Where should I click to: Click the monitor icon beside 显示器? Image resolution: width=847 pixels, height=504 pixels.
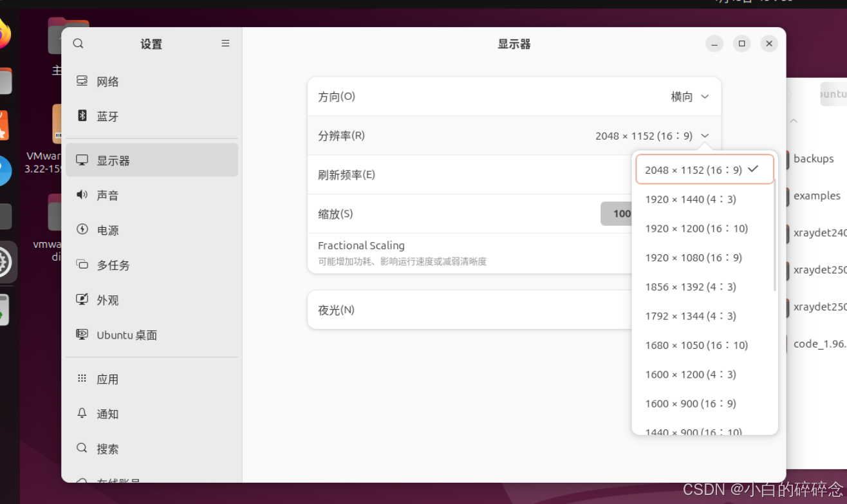pyautogui.click(x=82, y=160)
